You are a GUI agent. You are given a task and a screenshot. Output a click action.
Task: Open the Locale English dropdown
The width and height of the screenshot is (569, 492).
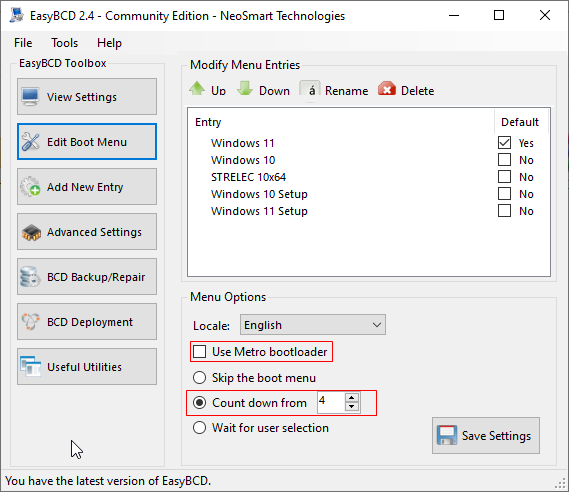tap(313, 325)
